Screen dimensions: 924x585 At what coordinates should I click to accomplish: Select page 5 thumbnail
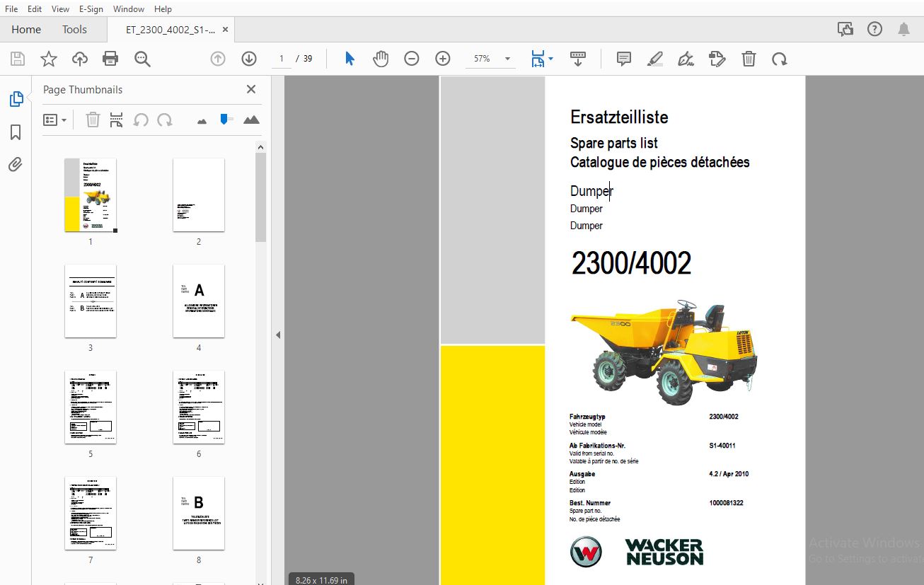(x=91, y=407)
